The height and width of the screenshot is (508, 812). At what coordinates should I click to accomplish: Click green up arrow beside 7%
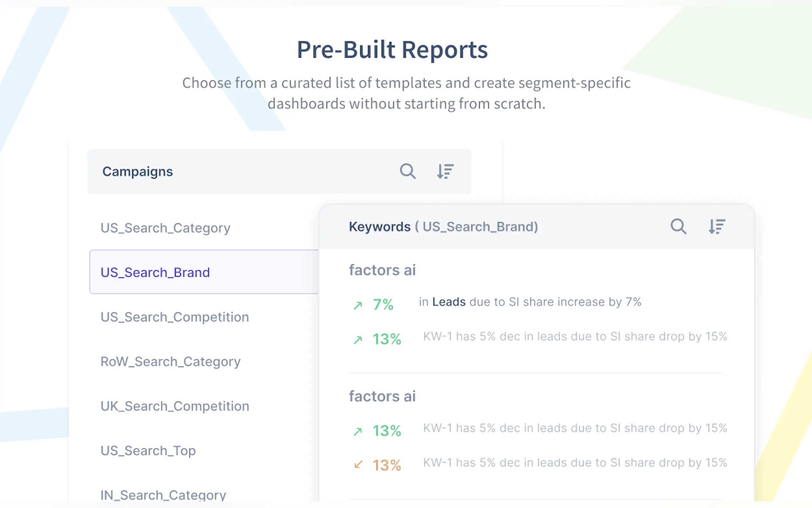(358, 305)
